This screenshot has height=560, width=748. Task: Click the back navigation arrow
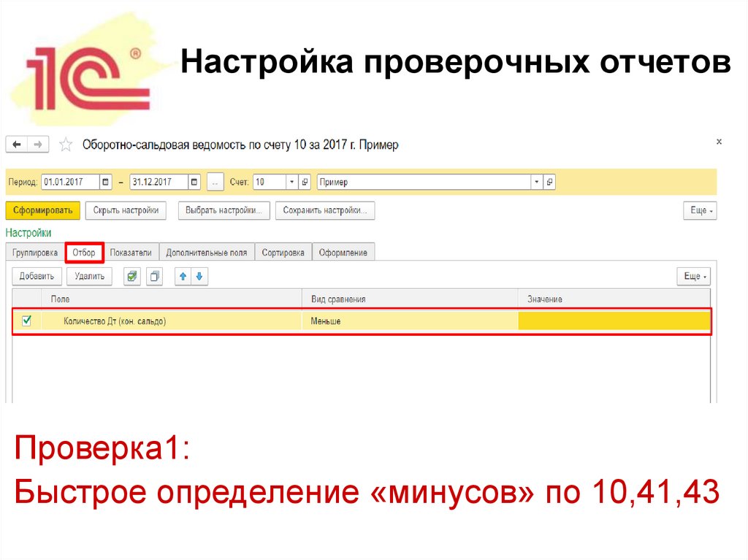click(16, 144)
